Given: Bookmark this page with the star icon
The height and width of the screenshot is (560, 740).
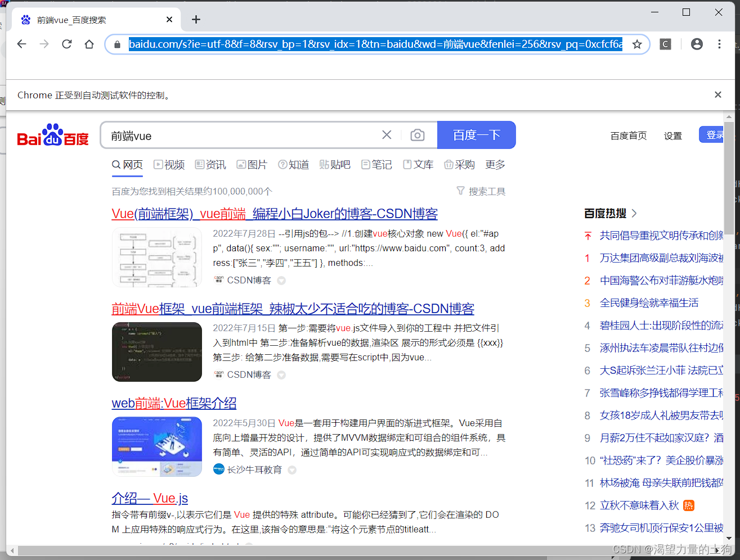Looking at the screenshot, I should click(x=637, y=44).
